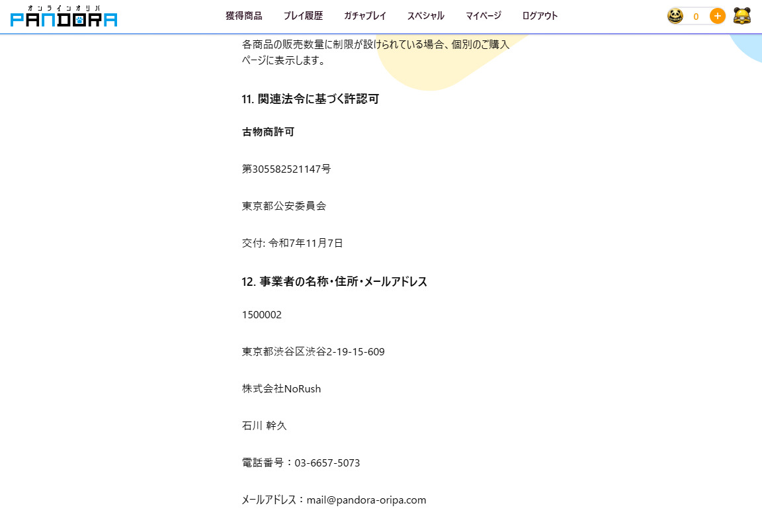Open 獲得商品 in the navigation bar
Screen dimensions: 762x532
tap(243, 16)
